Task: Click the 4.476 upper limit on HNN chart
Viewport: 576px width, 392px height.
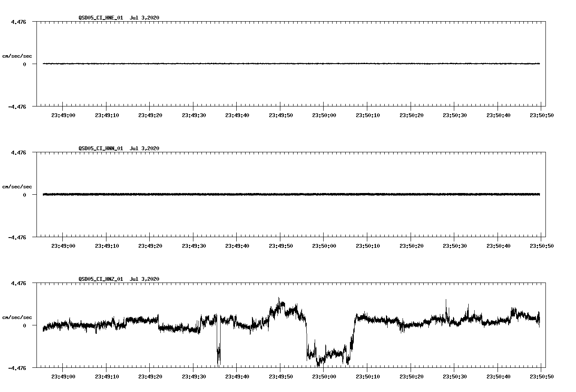Action: point(19,152)
